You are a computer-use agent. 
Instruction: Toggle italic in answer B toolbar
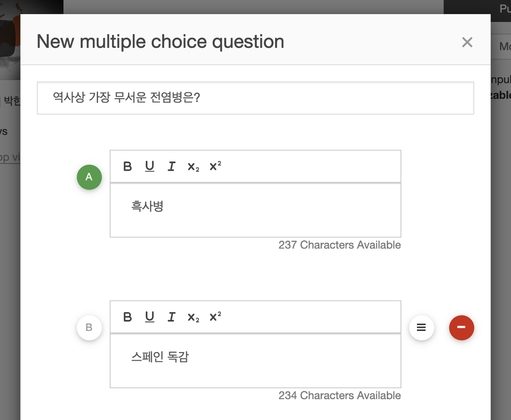pyautogui.click(x=172, y=317)
